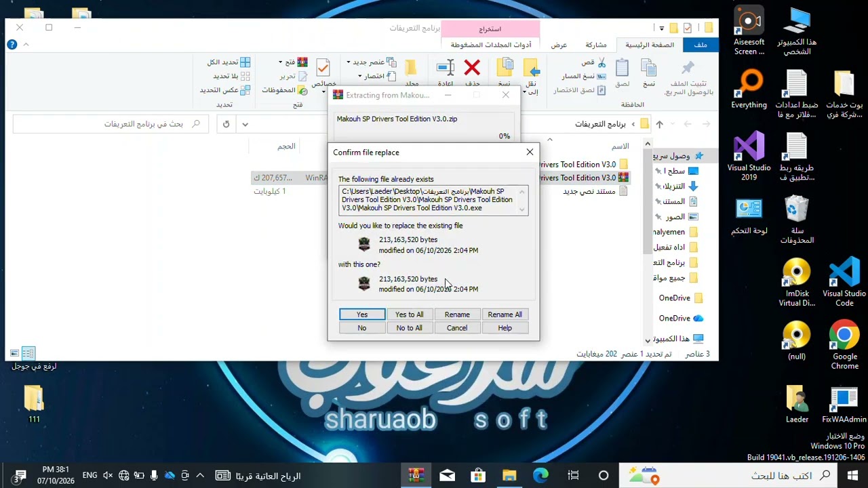Click the scissors cut icon in Explorer ribbon

[x=601, y=62]
